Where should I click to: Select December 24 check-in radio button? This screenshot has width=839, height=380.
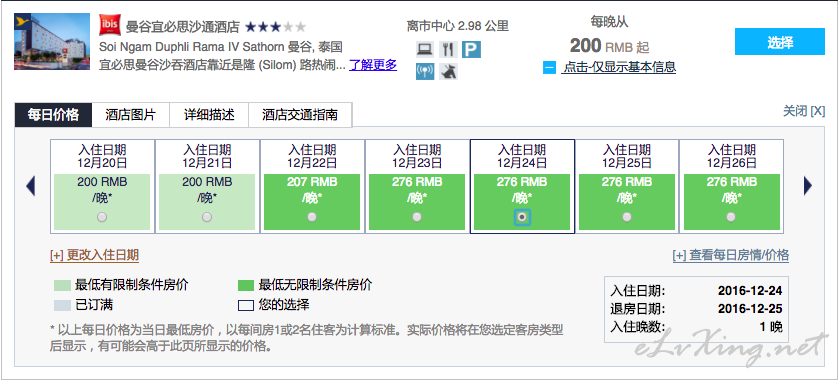(522, 217)
